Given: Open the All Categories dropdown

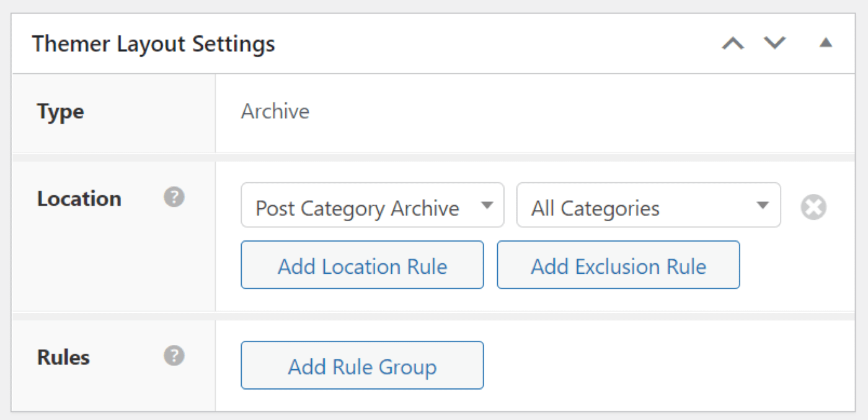Looking at the screenshot, I should [x=648, y=206].
